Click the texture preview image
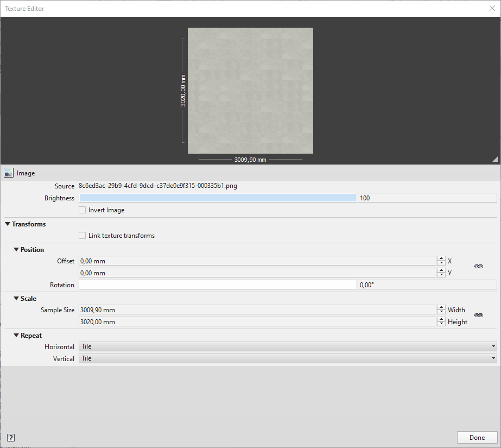This screenshot has height=448, width=501. pos(250,90)
